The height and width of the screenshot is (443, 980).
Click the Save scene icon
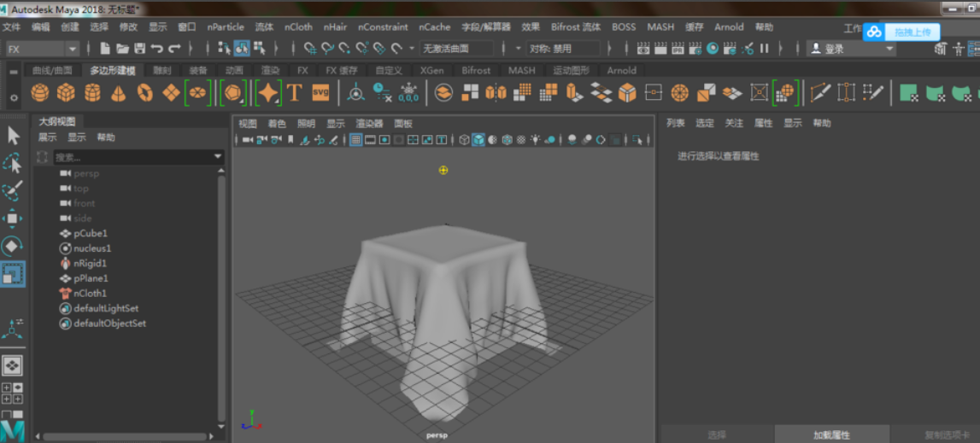(140, 48)
